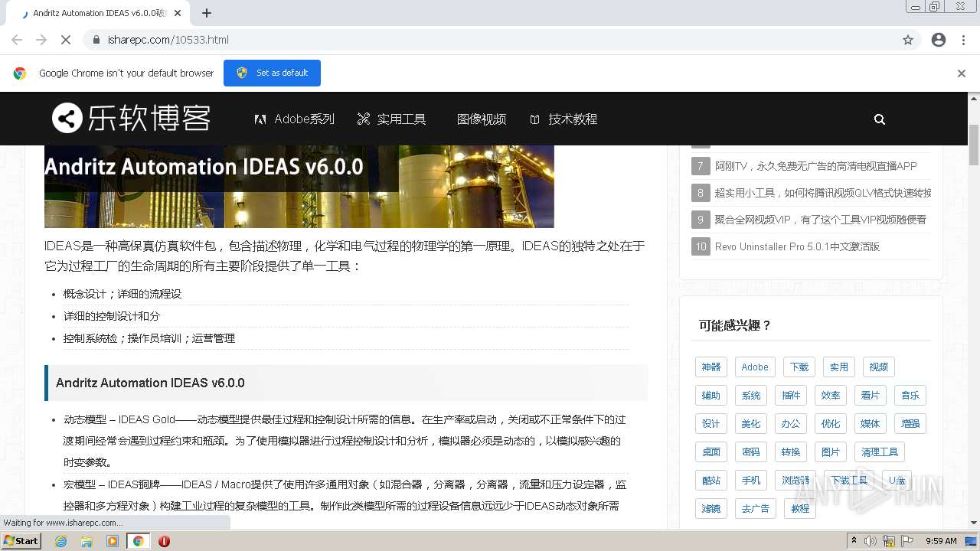Open ranked article 10 Revo Uninstaller Pro link
This screenshot has height=551, width=980.
[797, 246]
